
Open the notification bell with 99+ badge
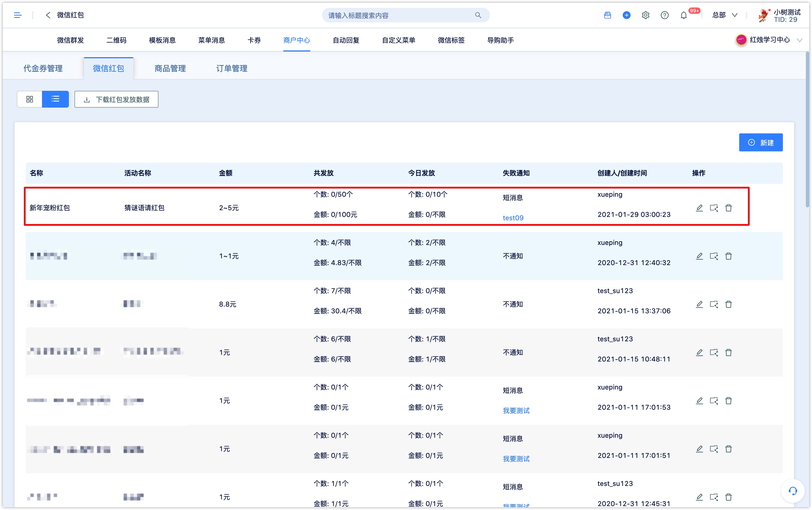(684, 15)
